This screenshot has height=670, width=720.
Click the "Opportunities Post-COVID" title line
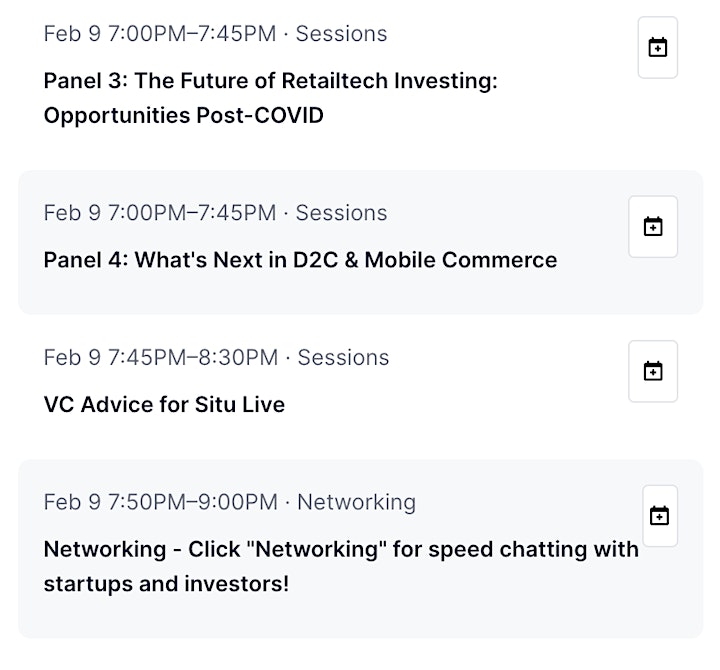(184, 115)
